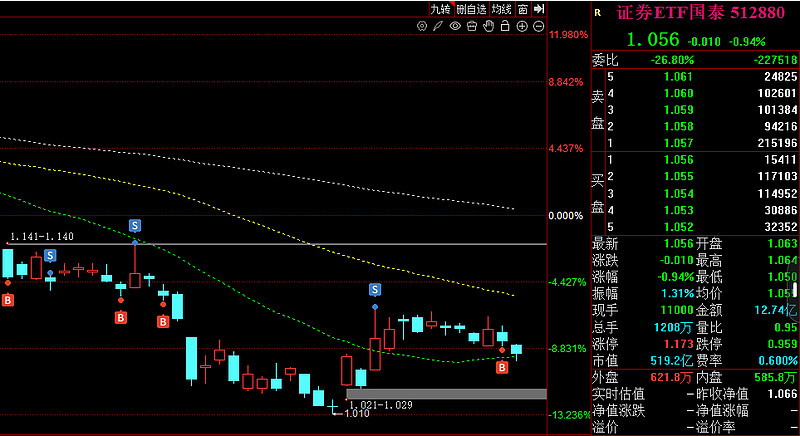Image resolution: width=800 pixels, height=436 pixels.
Task: Click the S sell marker above 1.141 line
Action: pyautogui.click(x=135, y=225)
